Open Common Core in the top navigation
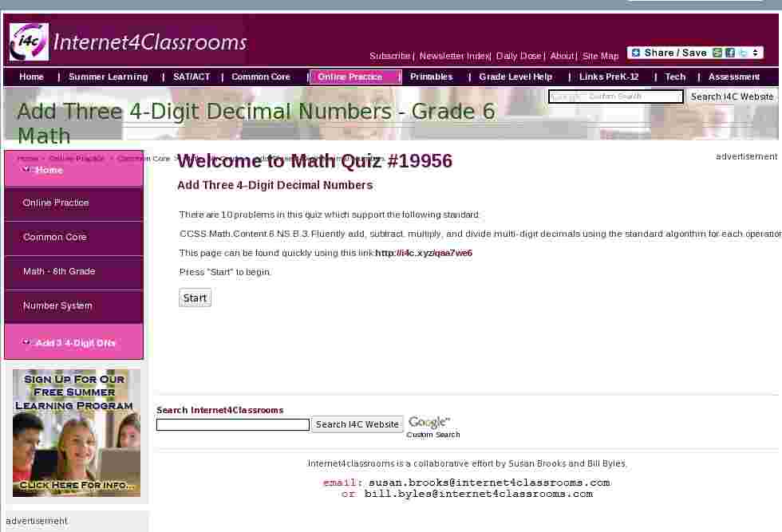This screenshot has height=532, width=782. 261,77
